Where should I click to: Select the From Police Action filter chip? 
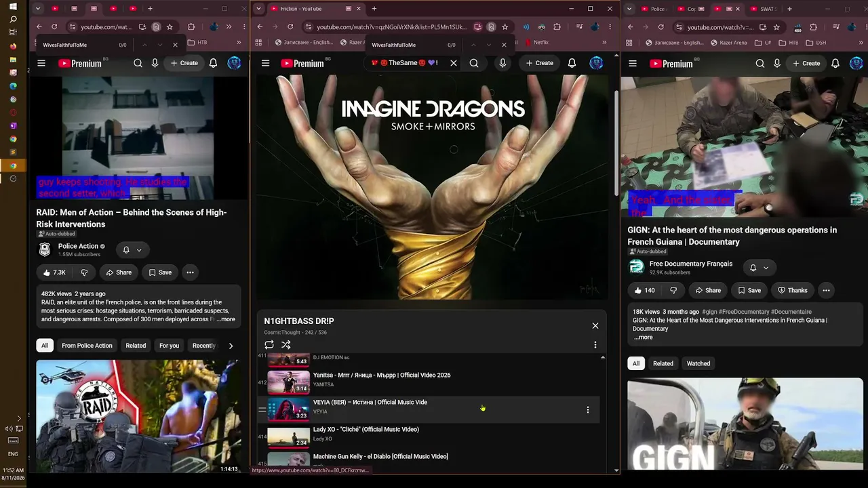point(87,346)
